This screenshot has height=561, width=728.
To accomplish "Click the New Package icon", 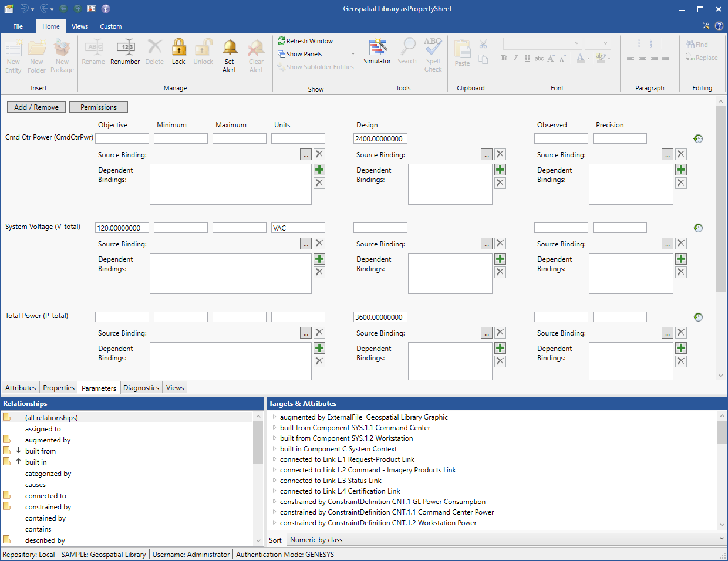I will tap(62, 48).
